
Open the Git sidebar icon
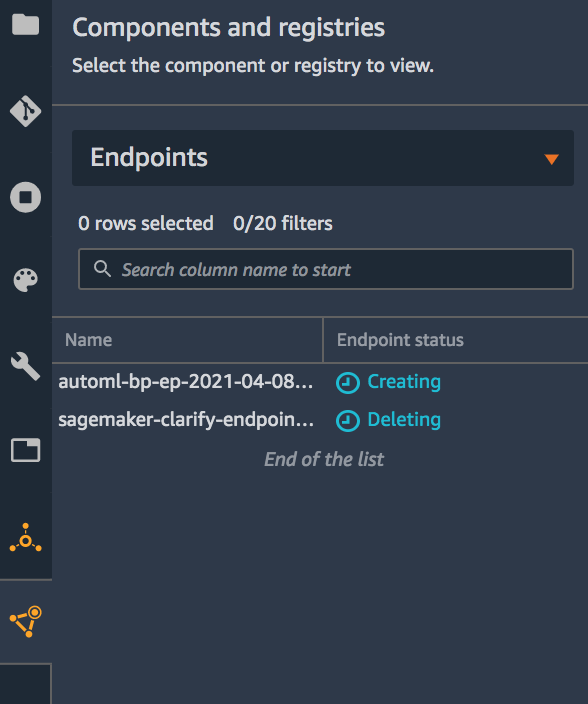point(26,110)
